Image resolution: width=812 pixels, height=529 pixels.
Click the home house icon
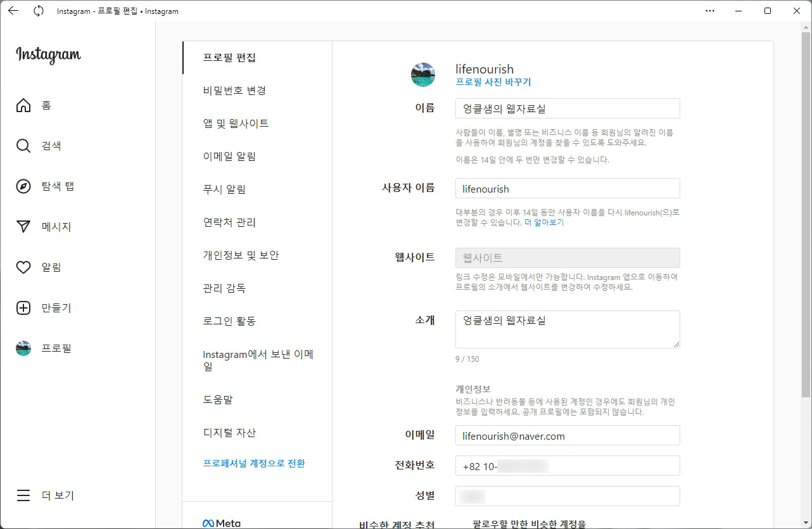[x=23, y=105]
